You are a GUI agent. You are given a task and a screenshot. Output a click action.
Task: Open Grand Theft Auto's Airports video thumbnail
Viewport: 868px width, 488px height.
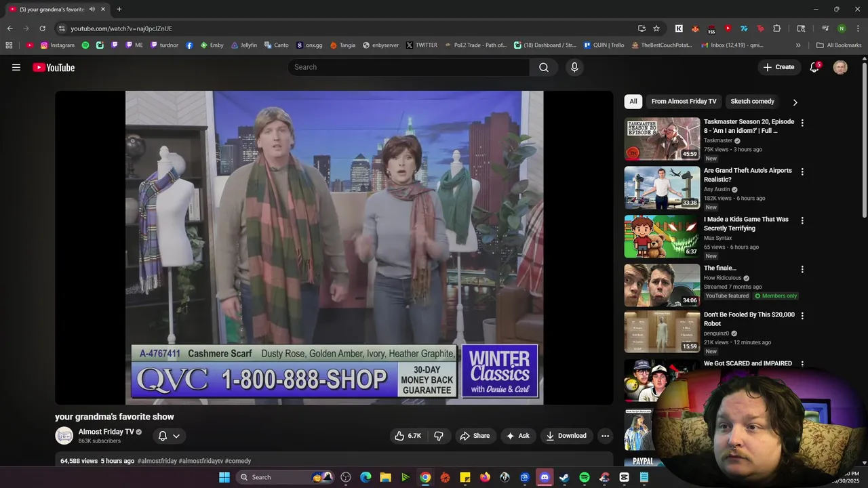coord(662,188)
